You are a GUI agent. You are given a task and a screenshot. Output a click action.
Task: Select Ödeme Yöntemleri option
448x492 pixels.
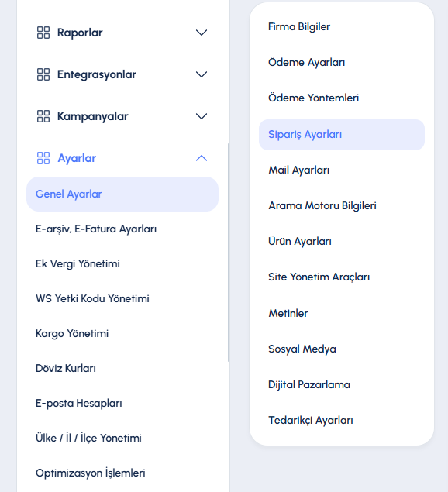pyautogui.click(x=313, y=98)
